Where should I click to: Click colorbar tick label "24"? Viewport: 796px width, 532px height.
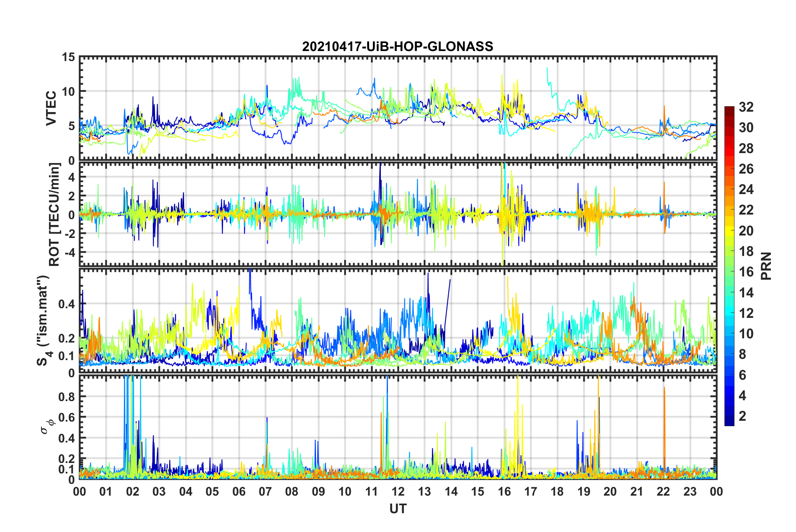[x=746, y=189]
